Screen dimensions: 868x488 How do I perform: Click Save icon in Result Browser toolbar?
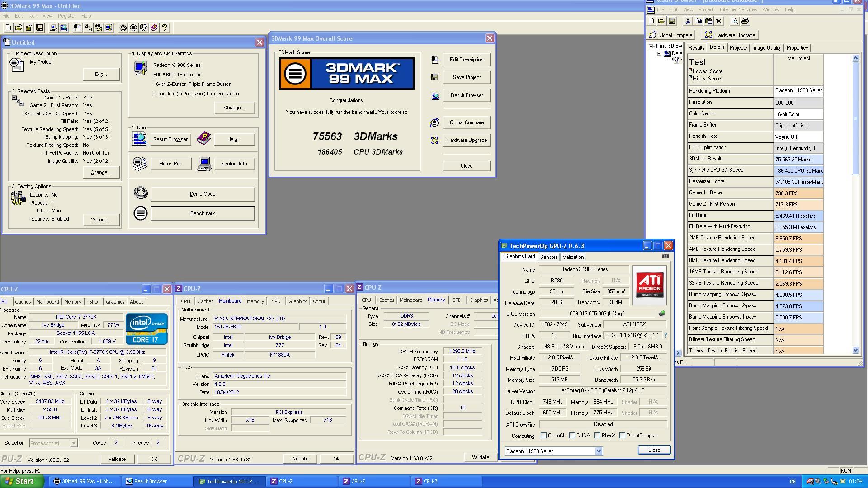(672, 21)
